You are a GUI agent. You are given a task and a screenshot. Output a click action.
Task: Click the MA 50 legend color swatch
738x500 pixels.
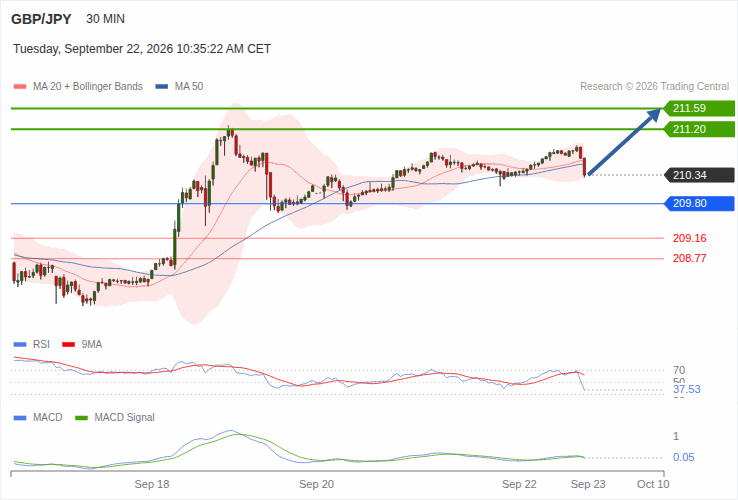pyautogui.click(x=161, y=87)
